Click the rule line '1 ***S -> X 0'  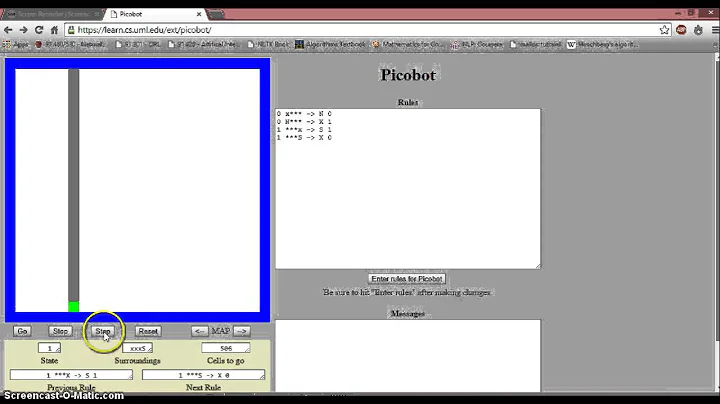pyautogui.click(x=304, y=137)
